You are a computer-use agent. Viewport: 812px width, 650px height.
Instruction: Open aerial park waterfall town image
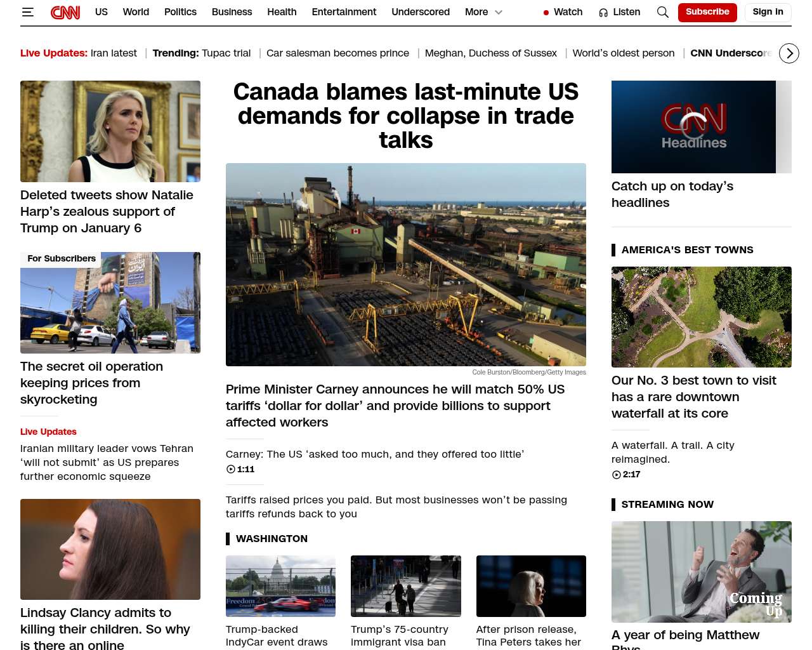702,317
